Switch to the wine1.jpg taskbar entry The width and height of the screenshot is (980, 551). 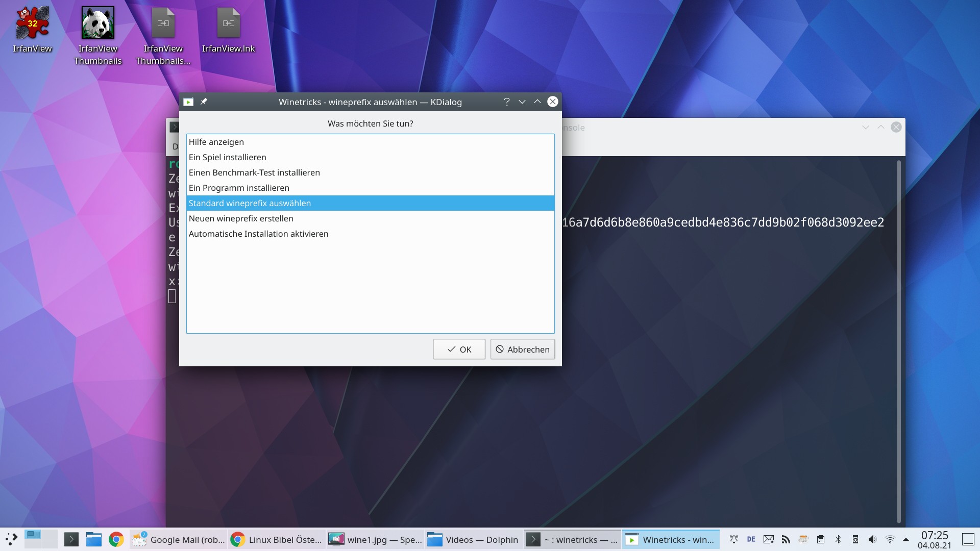point(374,539)
